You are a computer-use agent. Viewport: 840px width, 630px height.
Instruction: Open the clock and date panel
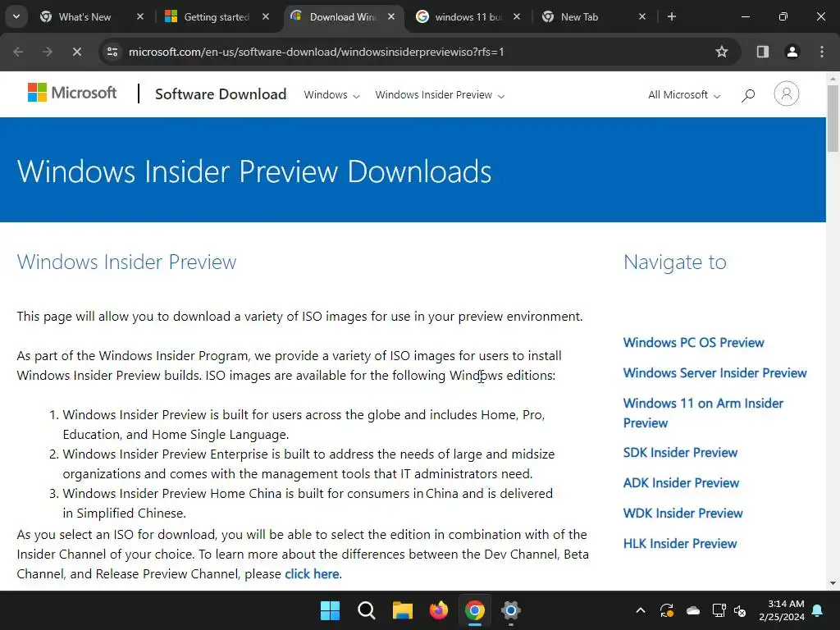point(782,610)
